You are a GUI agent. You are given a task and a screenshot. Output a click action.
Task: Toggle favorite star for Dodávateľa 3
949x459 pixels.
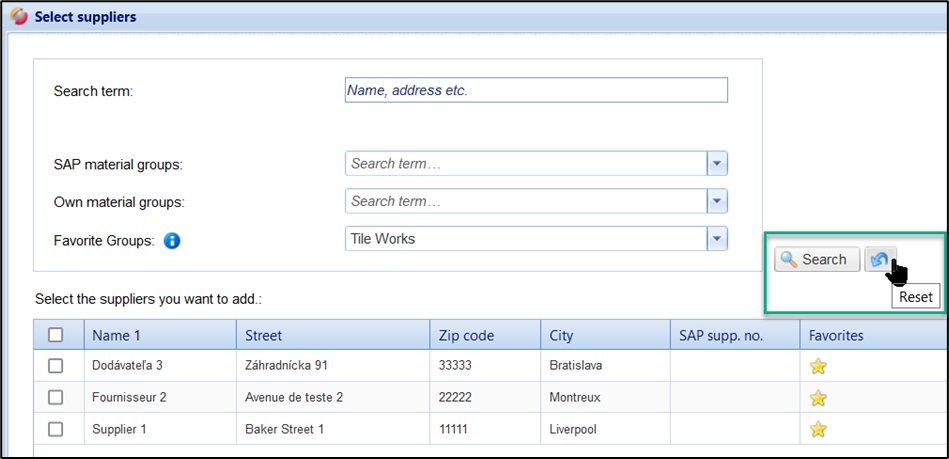coord(818,366)
